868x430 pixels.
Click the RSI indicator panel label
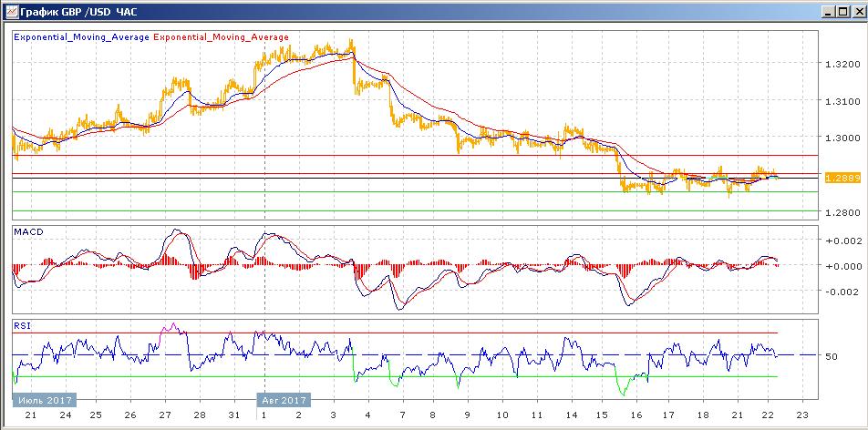21,323
